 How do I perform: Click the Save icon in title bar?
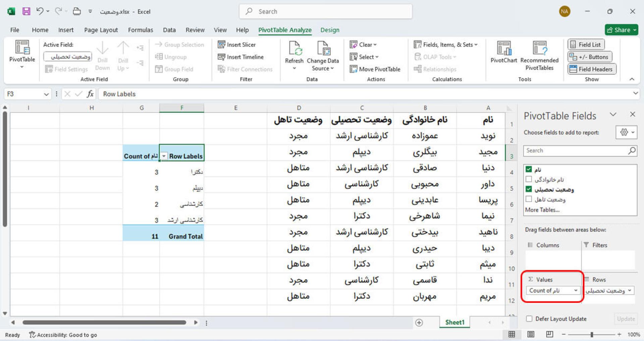pos(26,11)
